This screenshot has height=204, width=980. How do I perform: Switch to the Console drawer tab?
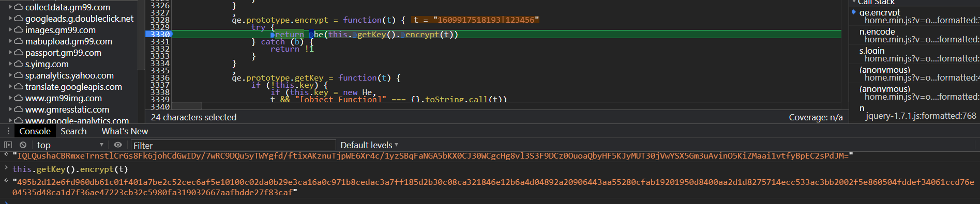coord(35,131)
